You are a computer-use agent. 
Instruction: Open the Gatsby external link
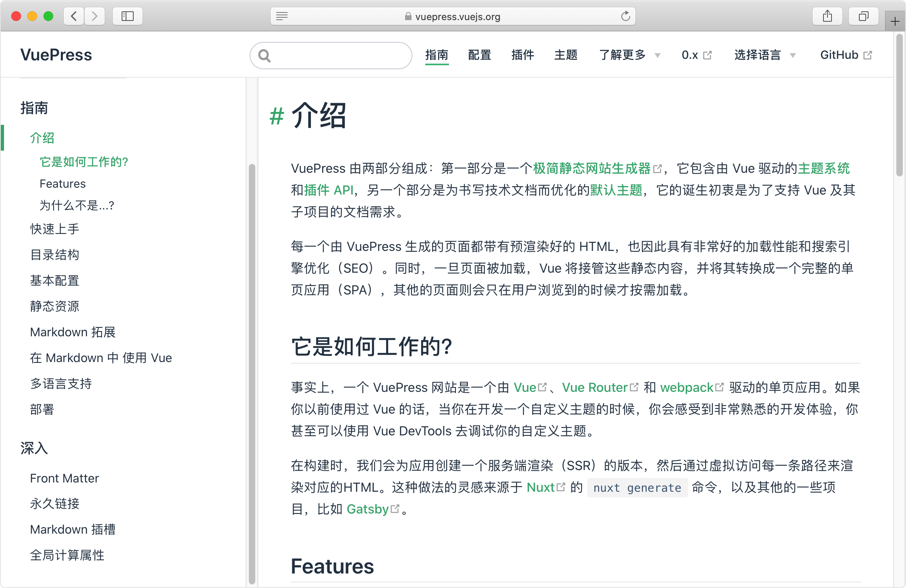point(373,509)
